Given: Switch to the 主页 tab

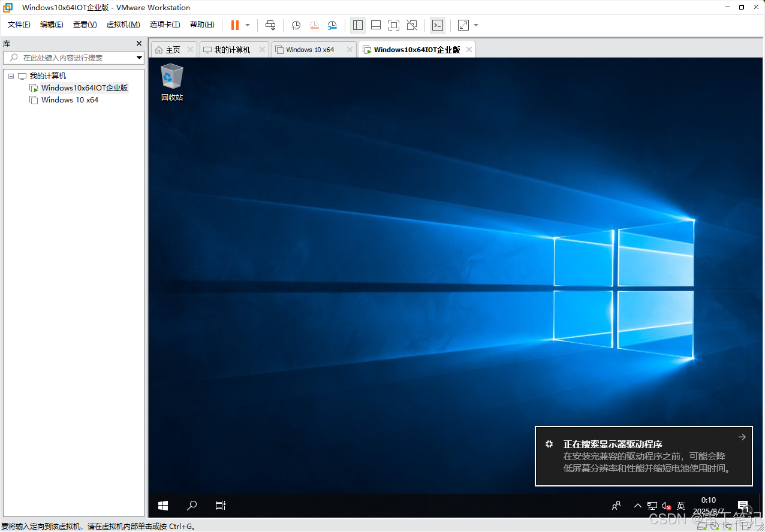Looking at the screenshot, I should pyautogui.click(x=173, y=50).
